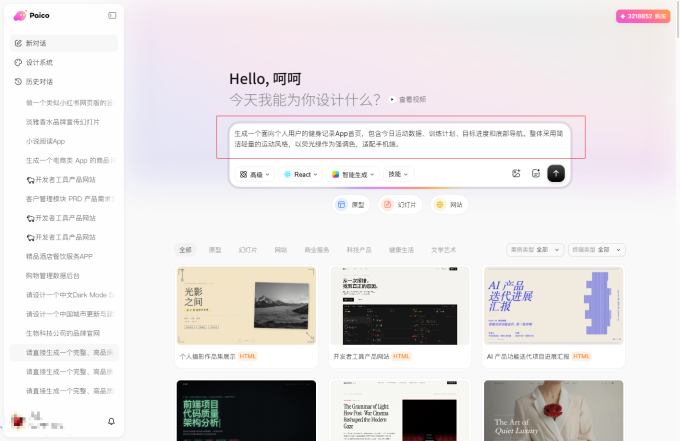The image size is (680, 441).
Task: Open the dark developer tools website card thumbnail
Action: pos(400,306)
